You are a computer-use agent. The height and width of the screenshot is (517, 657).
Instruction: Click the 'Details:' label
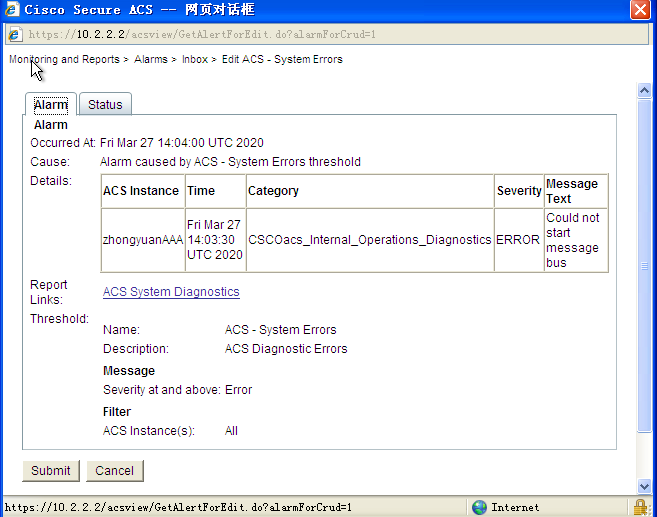(51, 181)
